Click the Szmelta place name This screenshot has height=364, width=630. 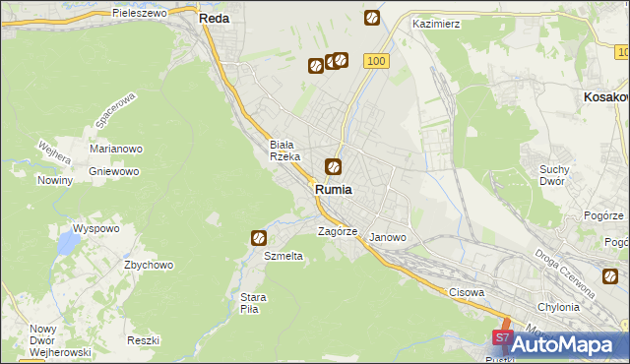(283, 256)
